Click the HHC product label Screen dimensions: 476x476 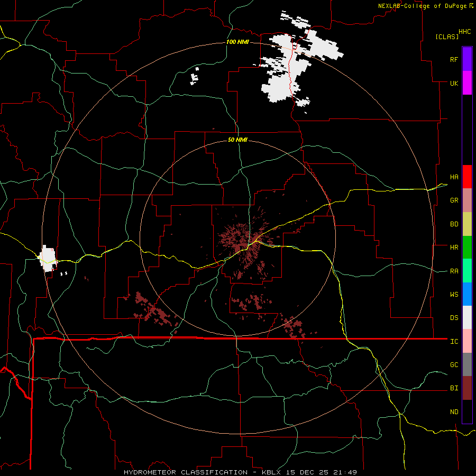(464, 32)
